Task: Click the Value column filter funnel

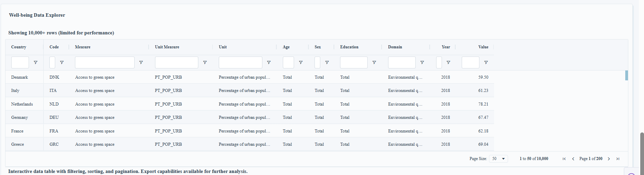Action: click(486, 63)
